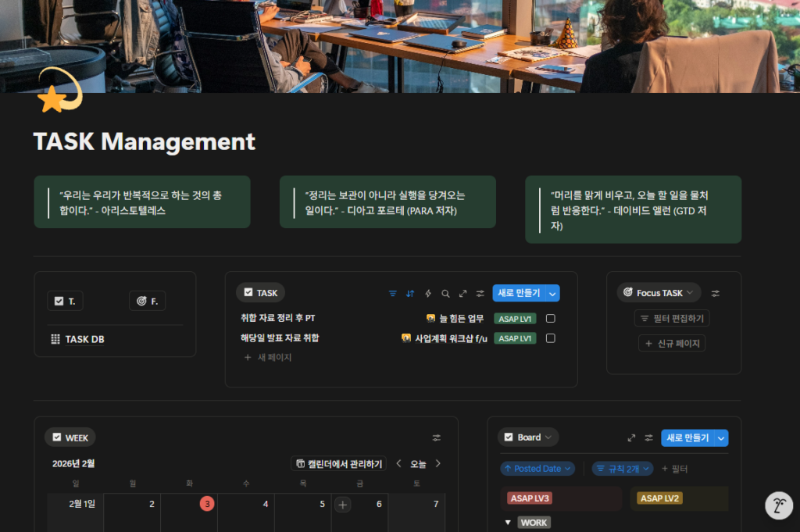Check the checkbox for 취합 자료 정리 후 PT

549,319
